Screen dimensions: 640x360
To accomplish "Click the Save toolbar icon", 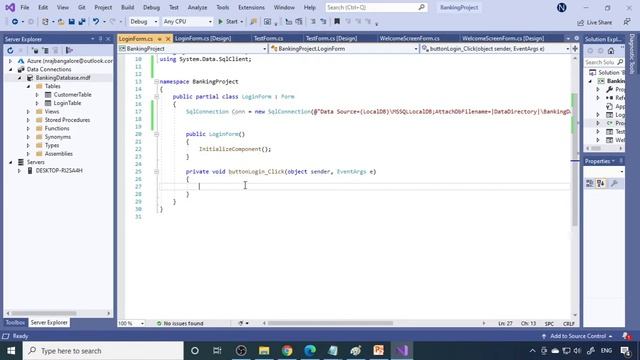I will (x=71, y=22).
